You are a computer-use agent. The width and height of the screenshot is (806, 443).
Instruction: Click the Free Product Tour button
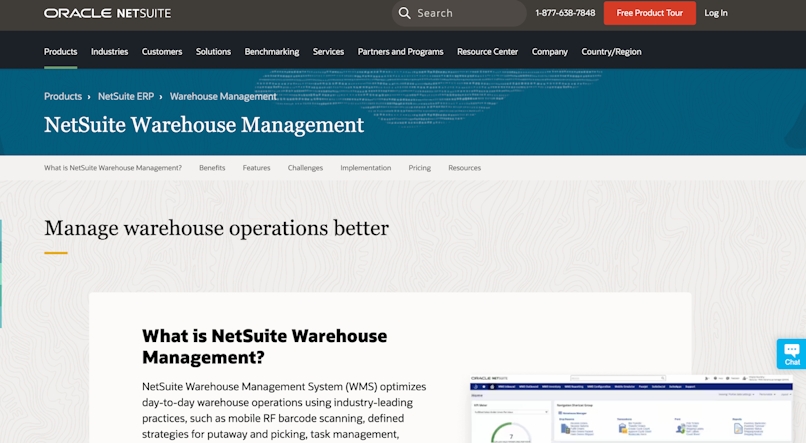(650, 13)
